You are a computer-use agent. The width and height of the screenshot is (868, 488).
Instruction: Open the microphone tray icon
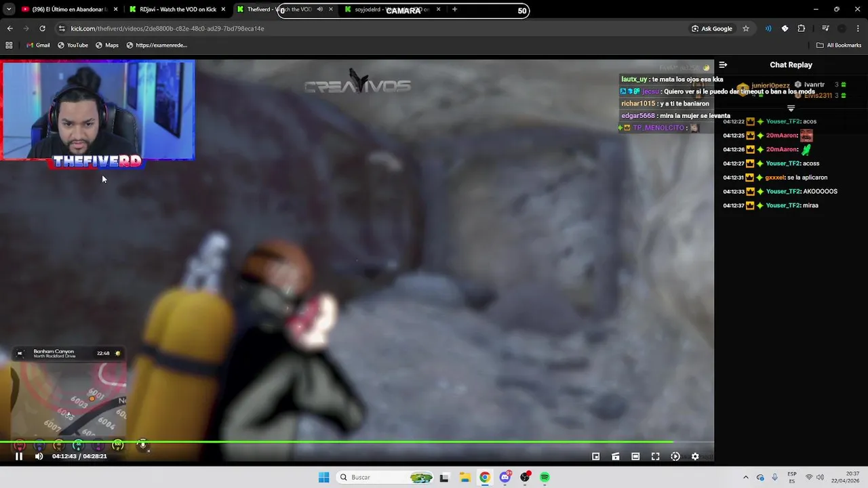[774, 477]
